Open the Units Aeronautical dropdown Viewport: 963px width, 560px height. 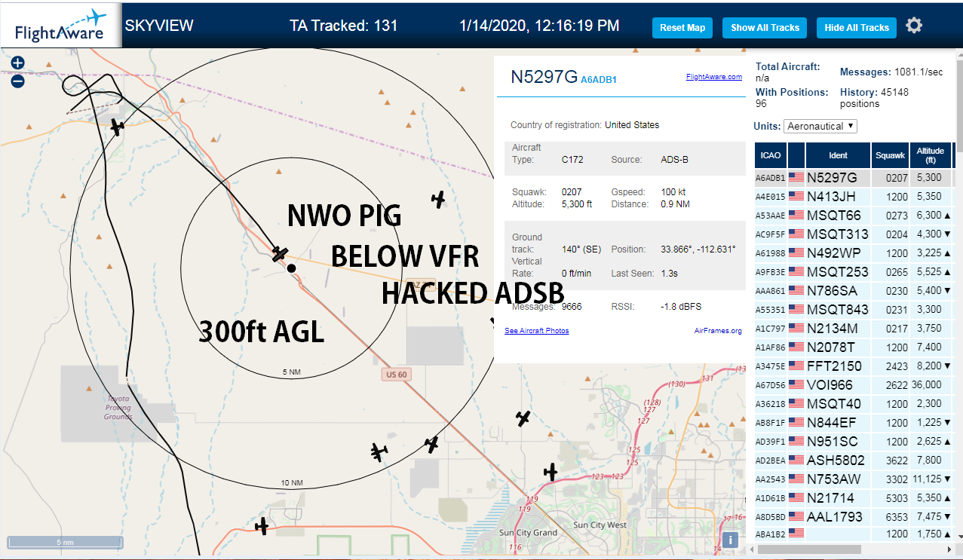(820, 126)
